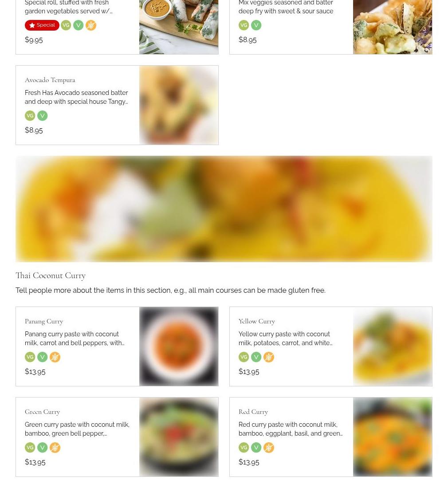Click the Red Curry $13.95 price
Viewport: 448px width, 480px height.
tap(249, 462)
